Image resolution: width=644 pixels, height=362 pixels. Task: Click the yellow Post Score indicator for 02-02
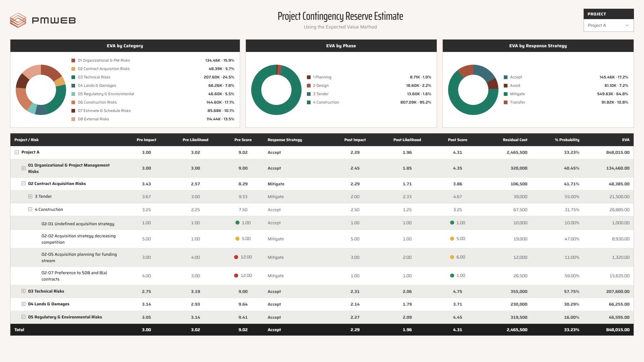pos(452,239)
